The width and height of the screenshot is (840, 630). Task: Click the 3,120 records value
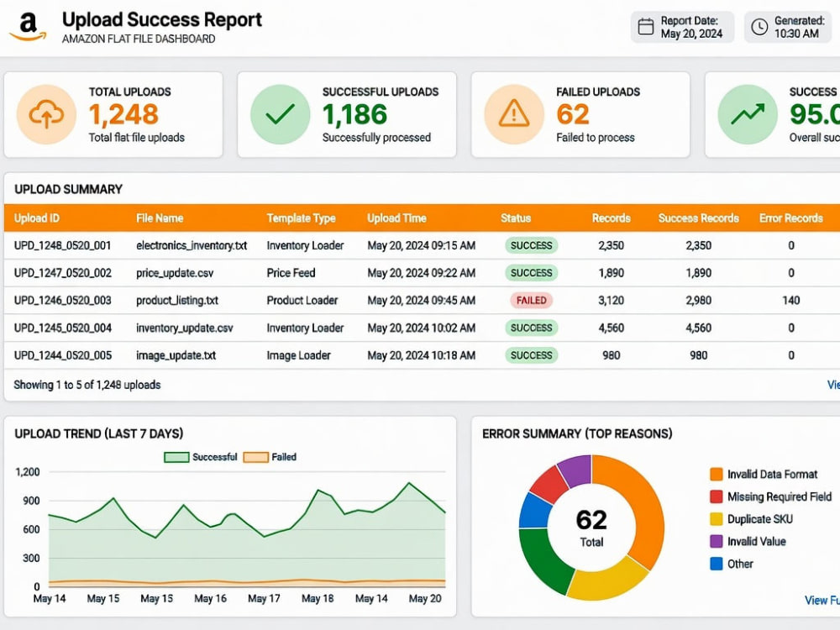(612, 300)
